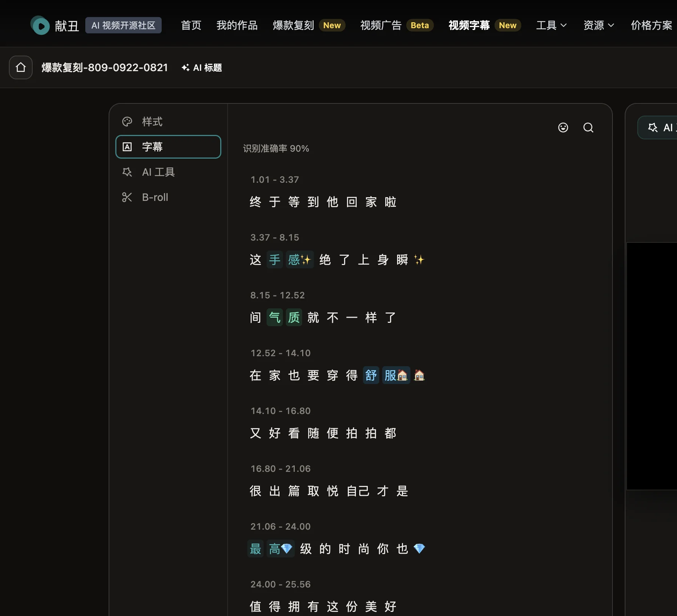This screenshot has width=677, height=616.
Task: Click trailing sparkle emoji after 瞬
Action: click(419, 259)
